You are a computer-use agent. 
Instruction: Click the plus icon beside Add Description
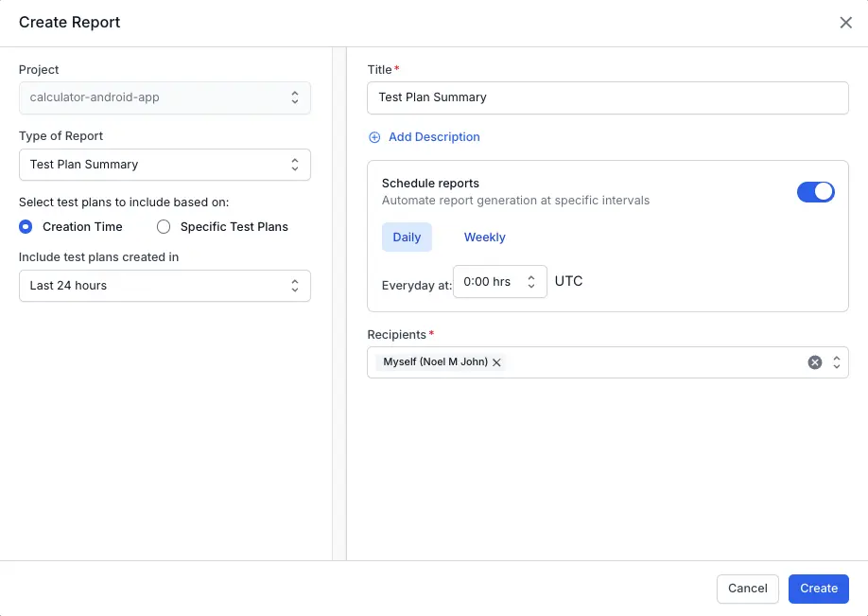tap(374, 137)
